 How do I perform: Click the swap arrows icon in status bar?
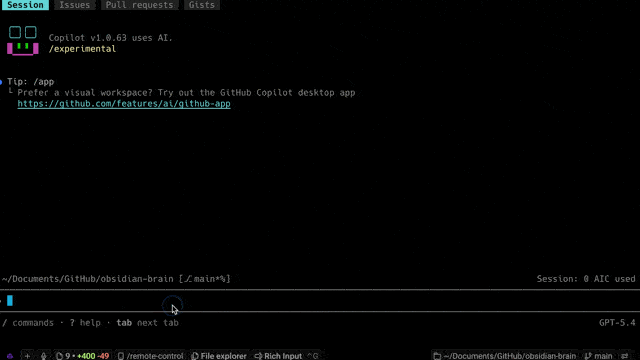pyautogui.click(x=625, y=356)
